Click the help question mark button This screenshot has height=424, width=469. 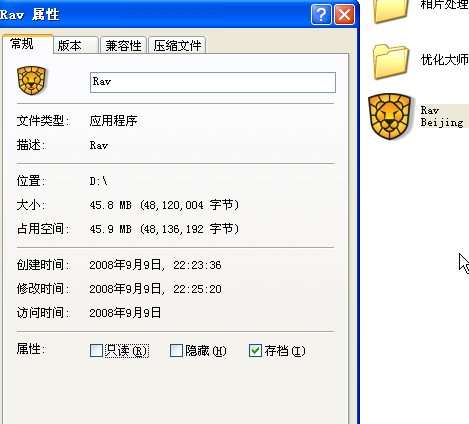[x=321, y=15]
